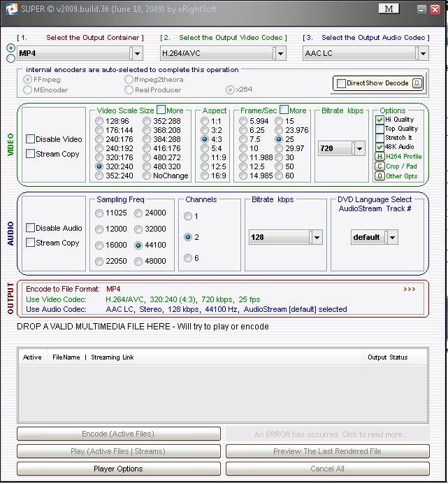Toggle the Hi Quality option

[380, 120]
